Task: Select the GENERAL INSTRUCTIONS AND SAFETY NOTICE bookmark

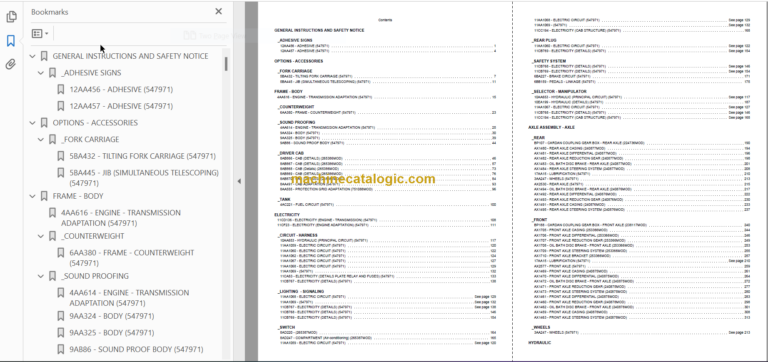Action: (130, 56)
